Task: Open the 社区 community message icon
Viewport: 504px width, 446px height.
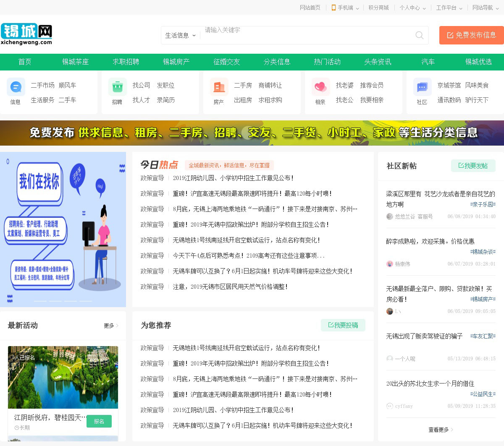Action: [x=422, y=87]
